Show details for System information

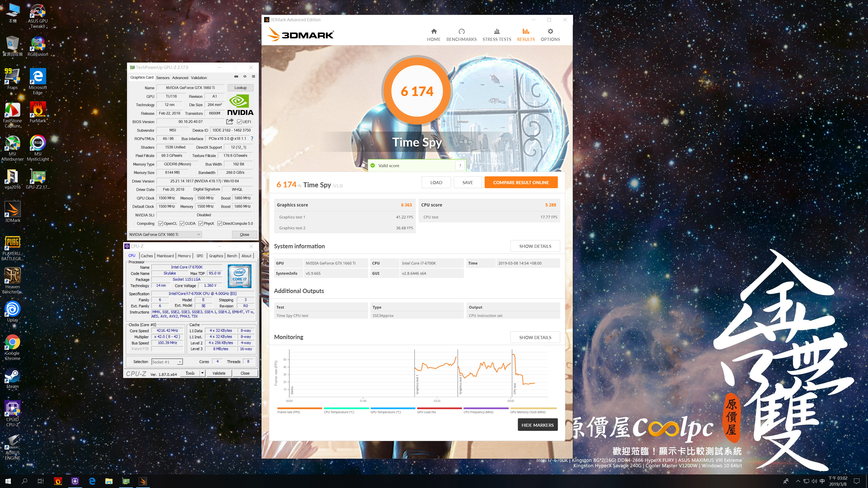[535, 246]
